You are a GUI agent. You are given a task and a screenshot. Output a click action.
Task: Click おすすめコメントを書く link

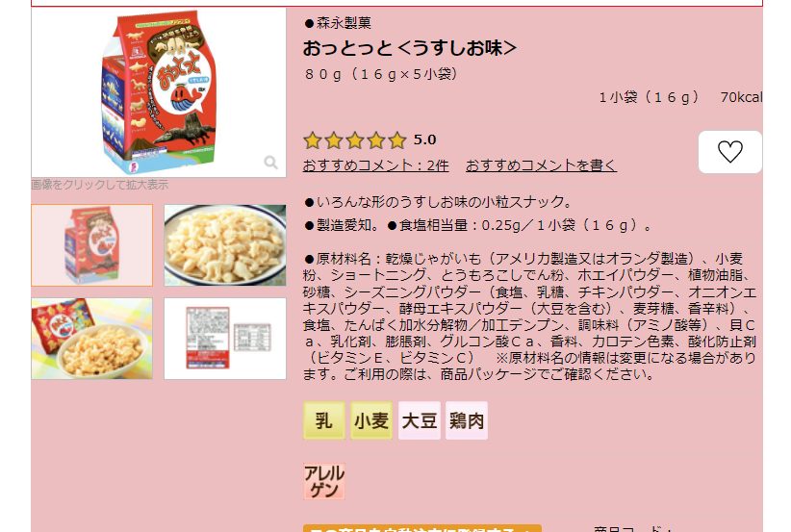pyautogui.click(x=541, y=165)
